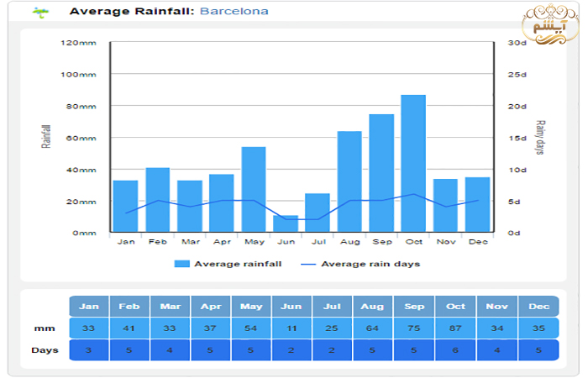Click the 87 mm value for October
588x378 pixels.
pos(455,328)
